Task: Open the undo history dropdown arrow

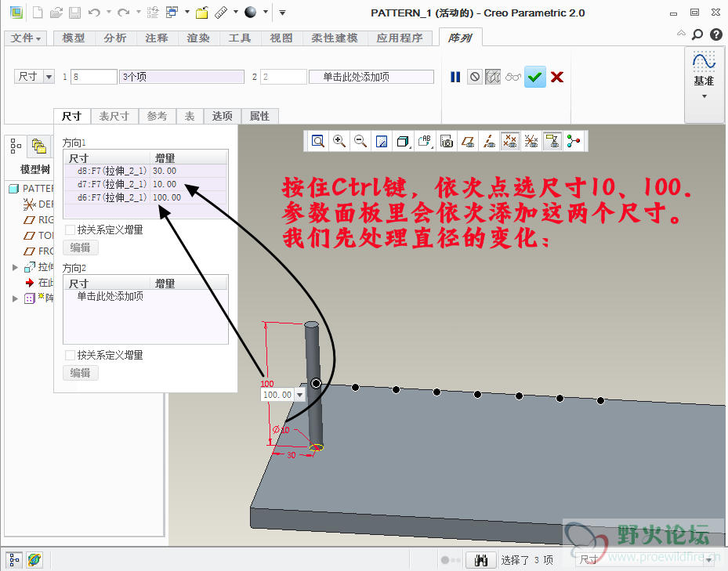Action: [109, 12]
